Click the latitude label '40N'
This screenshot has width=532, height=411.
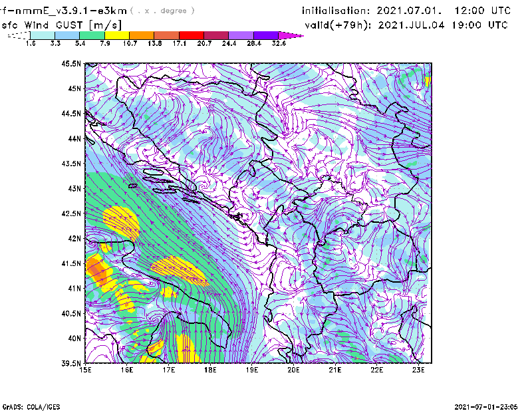(x=74, y=339)
